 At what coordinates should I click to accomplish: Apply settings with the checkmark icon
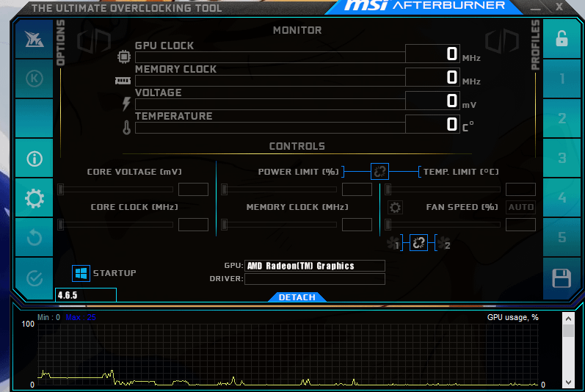34,278
